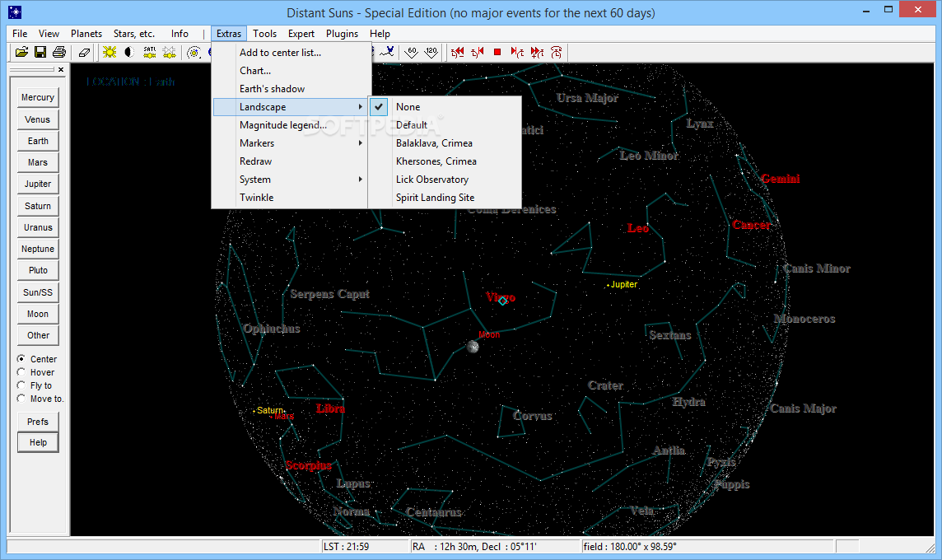Open the File menu
The image size is (942, 560).
pyautogui.click(x=20, y=34)
